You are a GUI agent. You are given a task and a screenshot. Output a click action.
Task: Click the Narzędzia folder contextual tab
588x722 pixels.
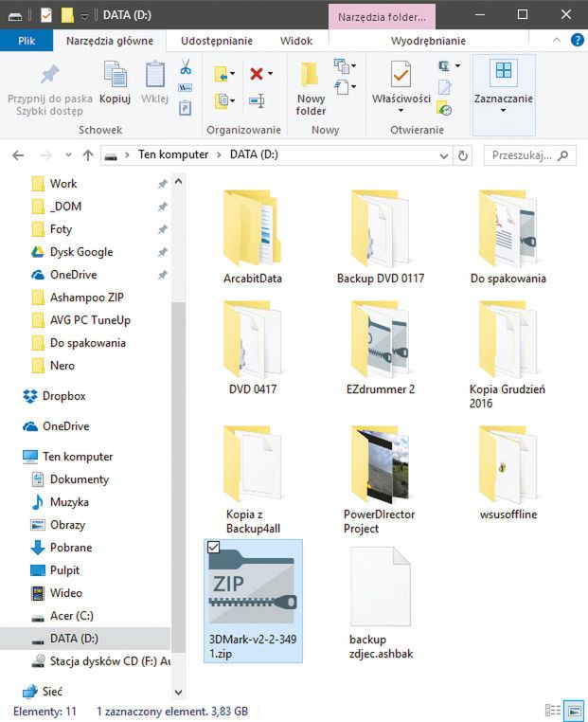(x=382, y=17)
